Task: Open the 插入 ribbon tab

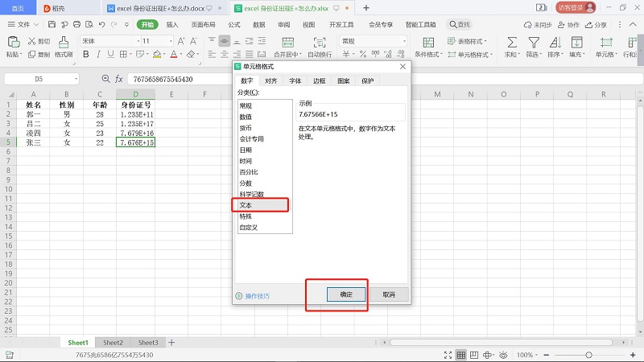Action: coord(172,25)
